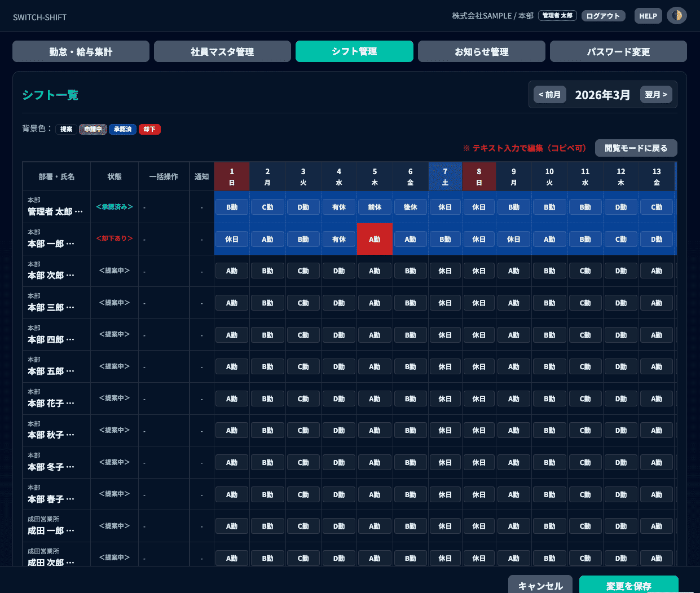This screenshot has height=593, width=700.
Task: Open the 社員マスタ管理 tab
Action: pyautogui.click(x=222, y=51)
